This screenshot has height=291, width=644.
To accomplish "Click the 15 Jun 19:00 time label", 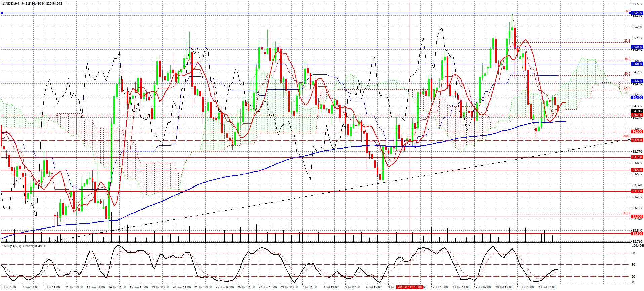I will (x=138, y=287).
